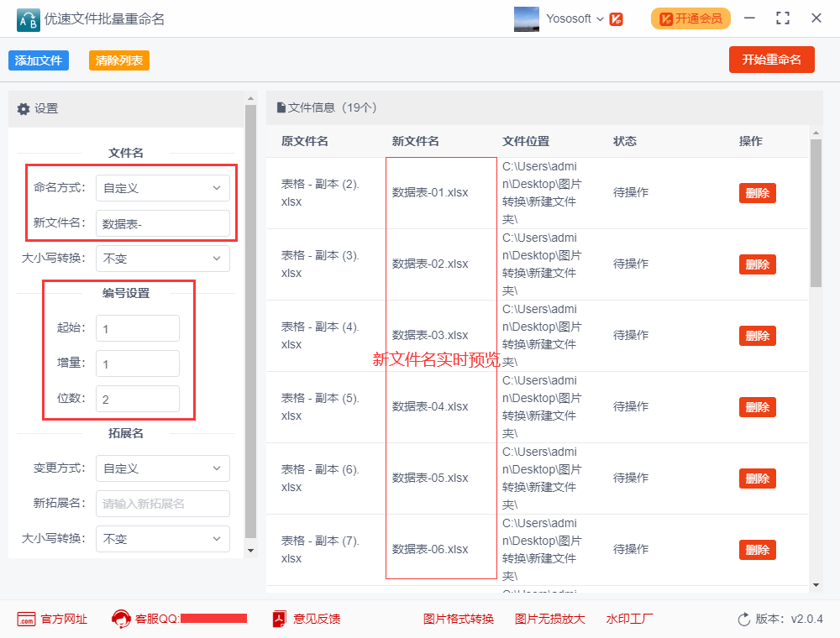840x638 pixels.
Task: Click status 待操作 for 表格 - 副本 (2).xlsx
Action: coord(631,193)
